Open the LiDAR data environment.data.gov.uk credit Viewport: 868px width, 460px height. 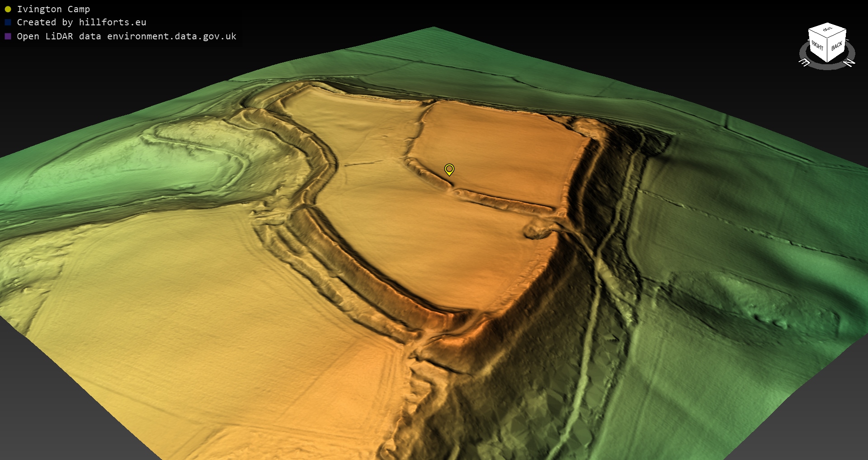click(x=127, y=36)
